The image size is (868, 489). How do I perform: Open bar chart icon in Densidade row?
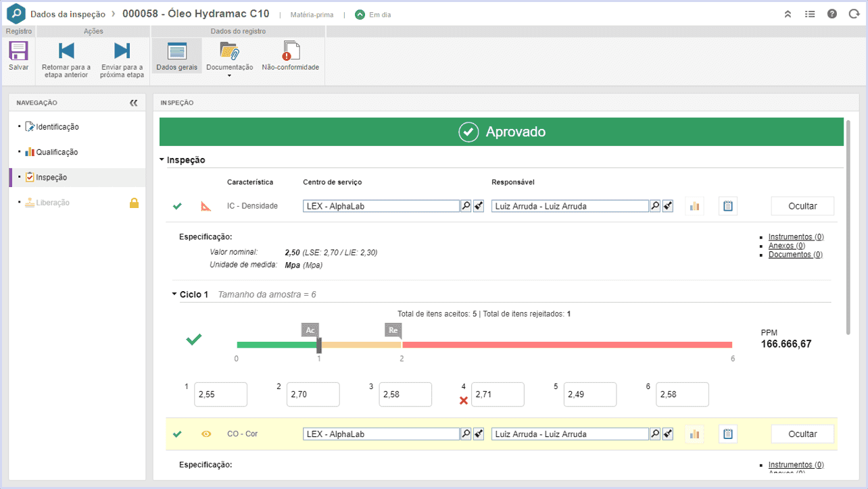point(694,206)
